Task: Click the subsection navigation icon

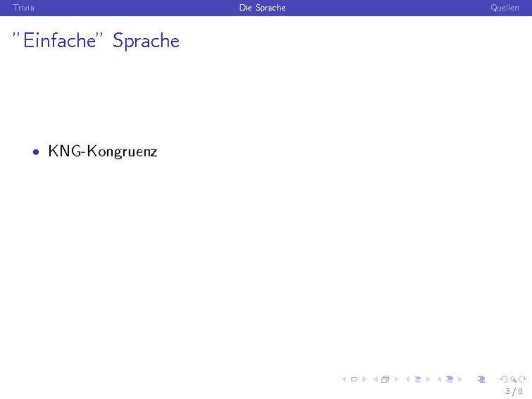Action: tap(417, 379)
